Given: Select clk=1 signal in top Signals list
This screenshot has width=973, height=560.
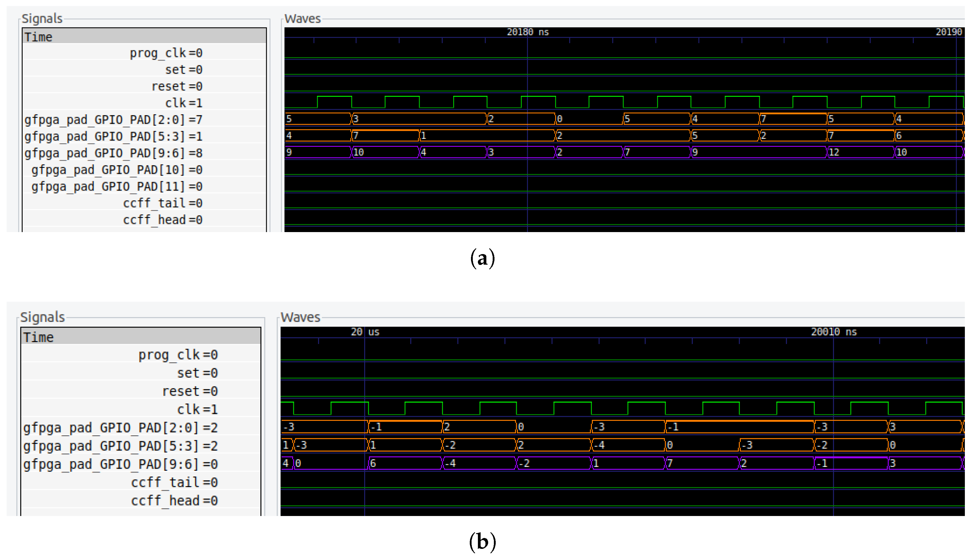Looking at the screenshot, I should click(184, 103).
